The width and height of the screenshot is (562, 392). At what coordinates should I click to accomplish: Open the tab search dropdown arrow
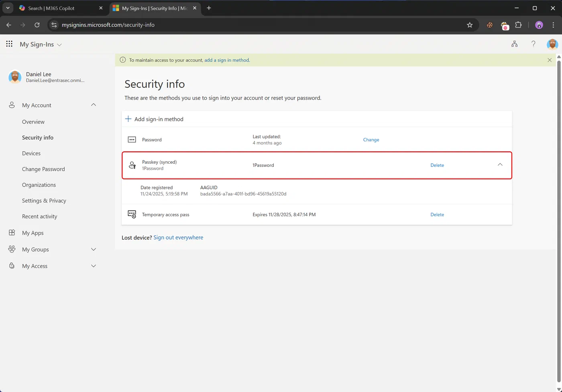tap(8, 8)
